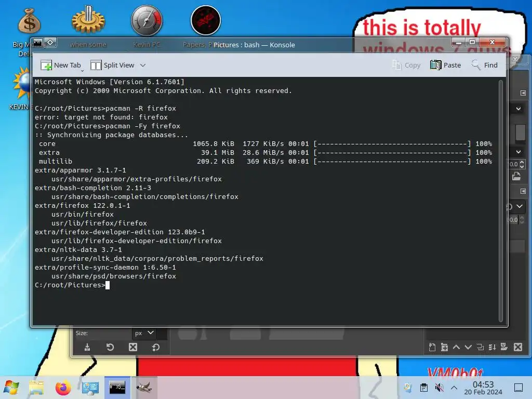Image resolution: width=532 pixels, height=399 pixels.
Task: Launch Firefox from the taskbar
Action: click(63, 388)
